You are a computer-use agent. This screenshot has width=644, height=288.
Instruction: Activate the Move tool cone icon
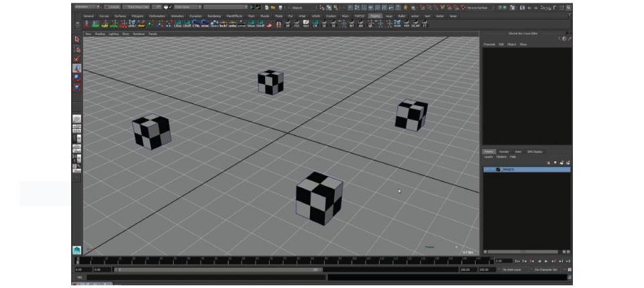[x=76, y=68]
